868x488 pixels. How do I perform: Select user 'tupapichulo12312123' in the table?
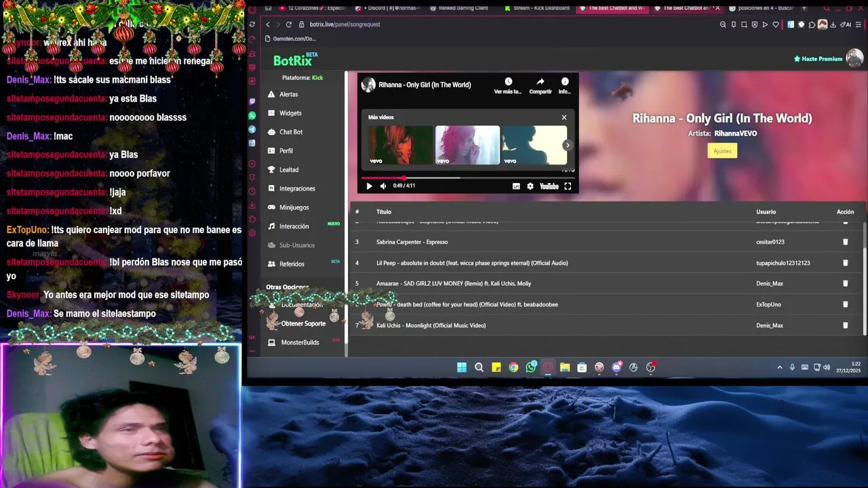783,263
